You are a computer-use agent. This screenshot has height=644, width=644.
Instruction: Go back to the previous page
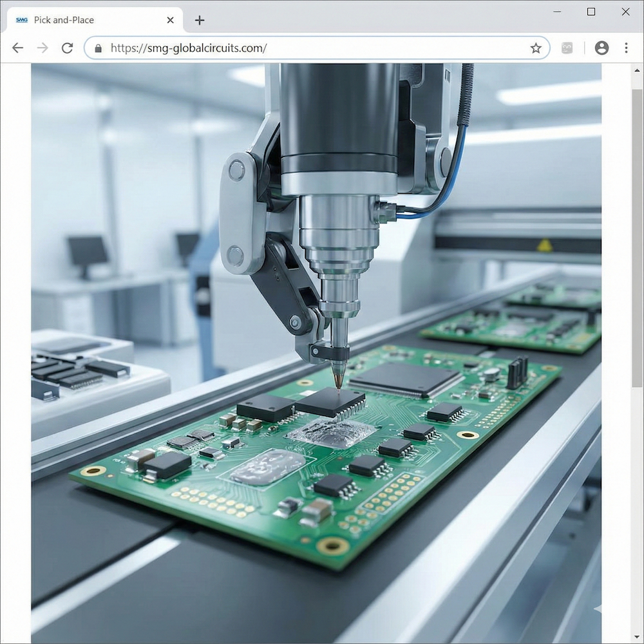[17, 48]
